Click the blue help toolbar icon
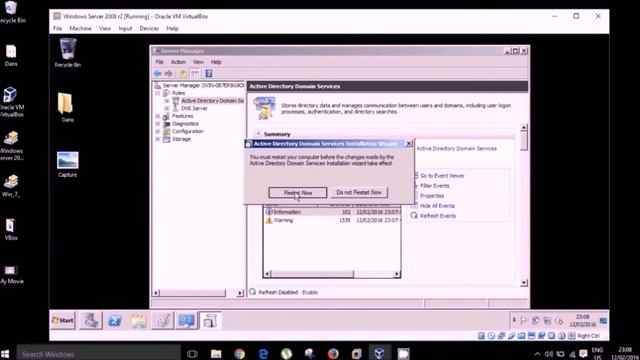 click(209, 74)
